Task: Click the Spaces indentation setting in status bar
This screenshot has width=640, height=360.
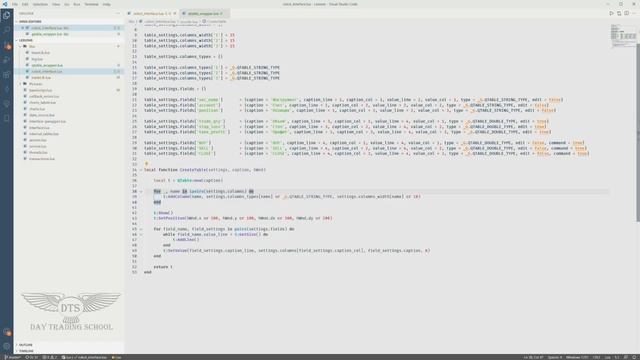Action: coord(555,357)
